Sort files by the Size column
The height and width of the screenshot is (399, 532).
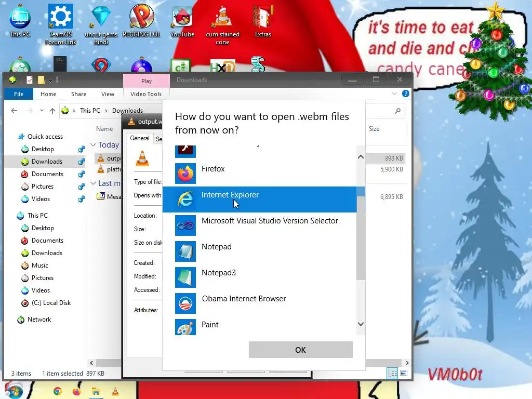point(374,129)
